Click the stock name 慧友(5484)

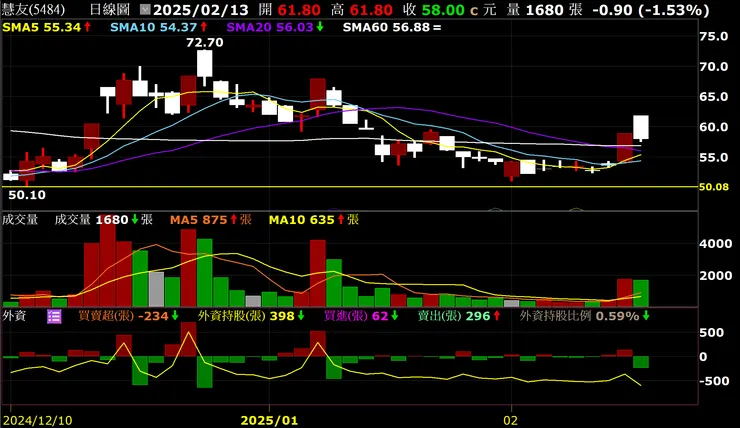[34, 9]
